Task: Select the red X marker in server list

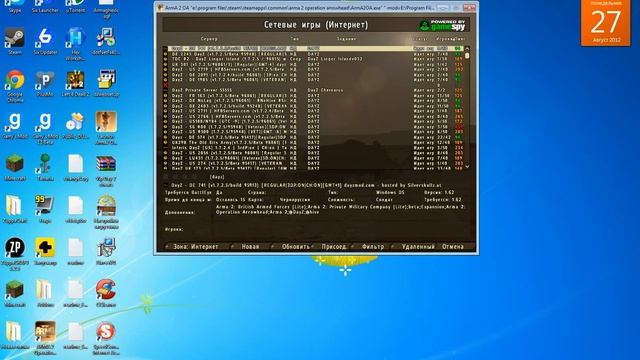Action: point(165,85)
